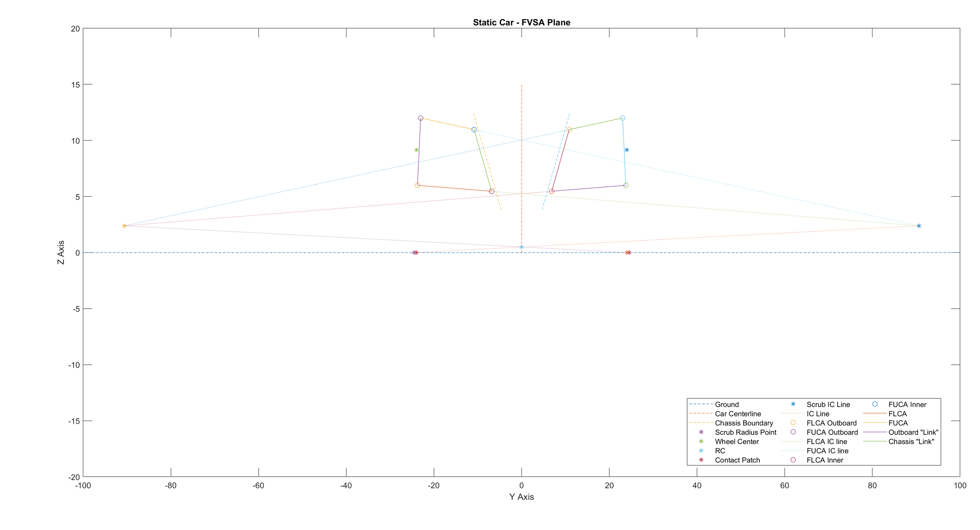The width and height of the screenshot is (980, 530).
Task: Click blue FUCA Inner circle icon in legend
Action: click(x=875, y=404)
